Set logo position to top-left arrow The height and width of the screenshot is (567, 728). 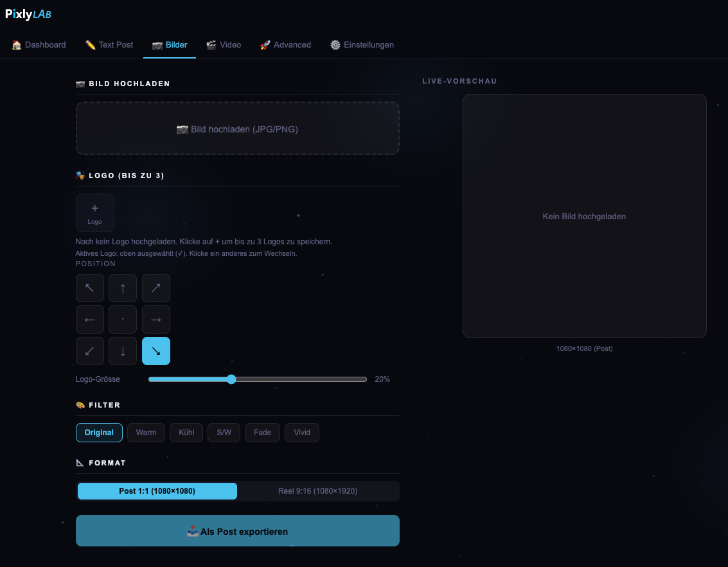click(x=89, y=288)
